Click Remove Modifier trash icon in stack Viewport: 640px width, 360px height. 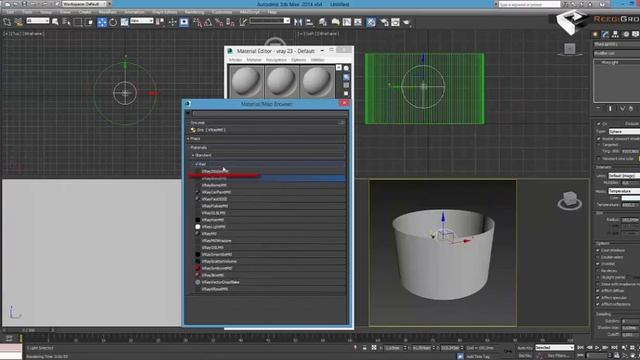(x=631, y=109)
